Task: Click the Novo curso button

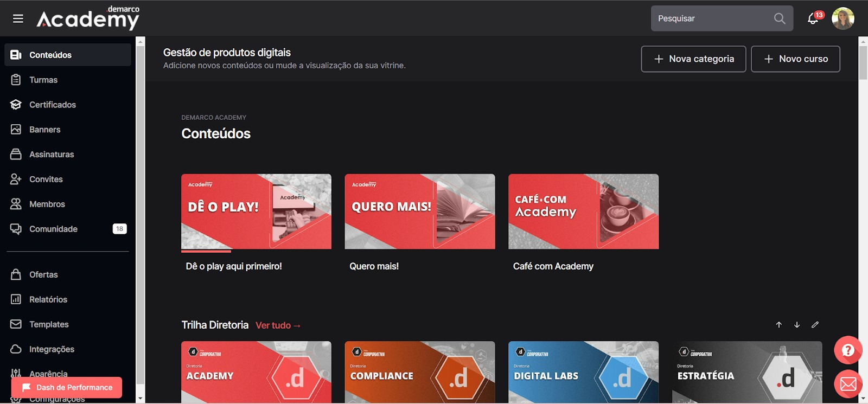Action: point(795,59)
